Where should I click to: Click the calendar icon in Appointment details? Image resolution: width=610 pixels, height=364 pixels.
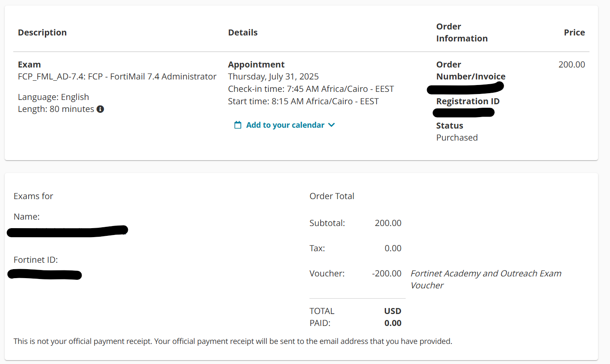(x=238, y=125)
